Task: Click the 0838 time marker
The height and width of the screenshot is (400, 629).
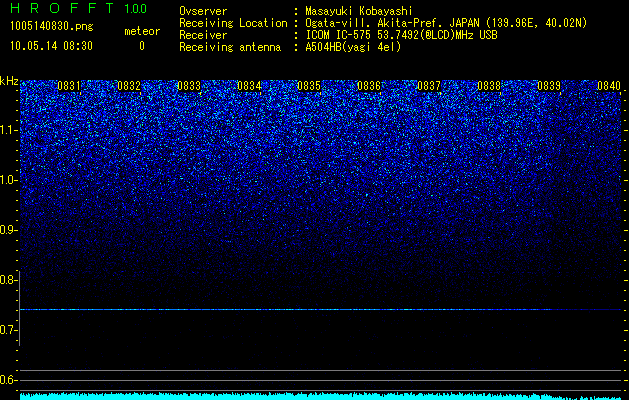Action: tap(489, 86)
